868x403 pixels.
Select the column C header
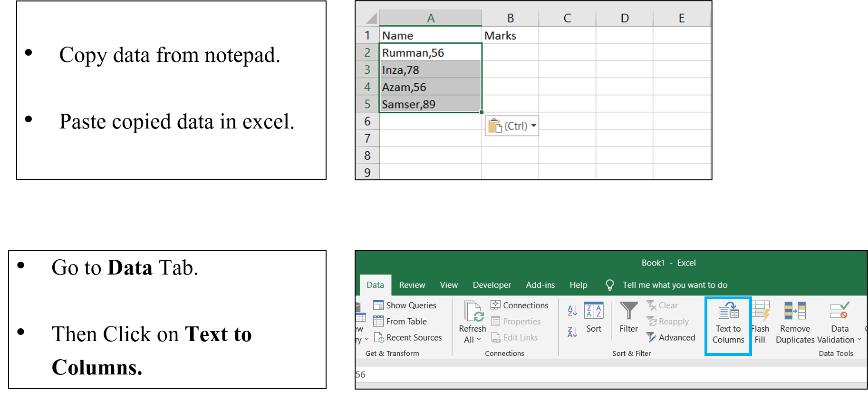point(567,19)
